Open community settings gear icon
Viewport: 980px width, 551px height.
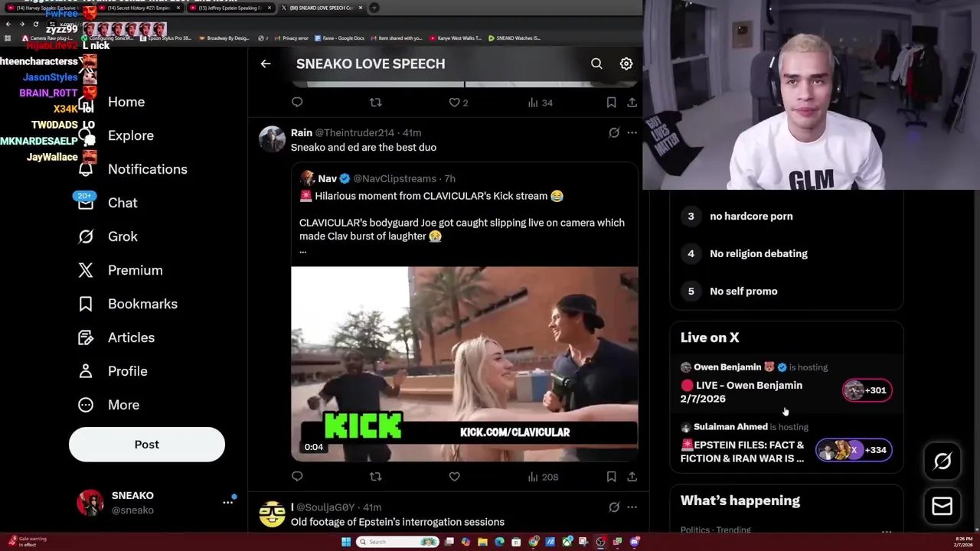[626, 64]
